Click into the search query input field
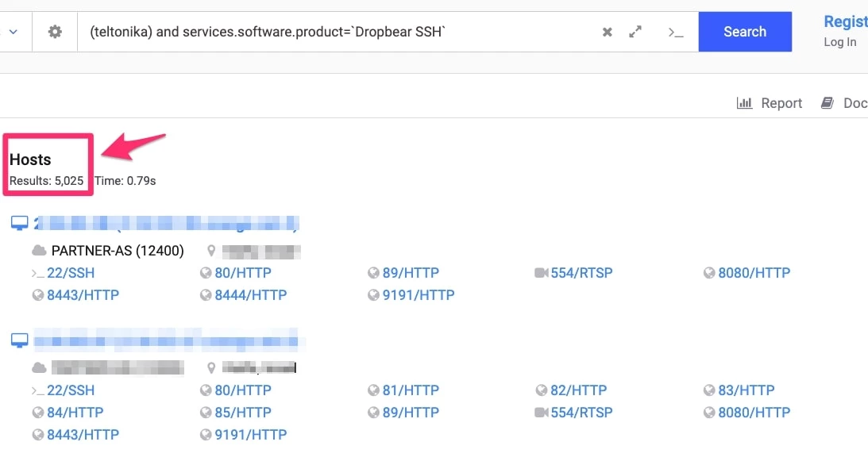 [x=334, y=33]
